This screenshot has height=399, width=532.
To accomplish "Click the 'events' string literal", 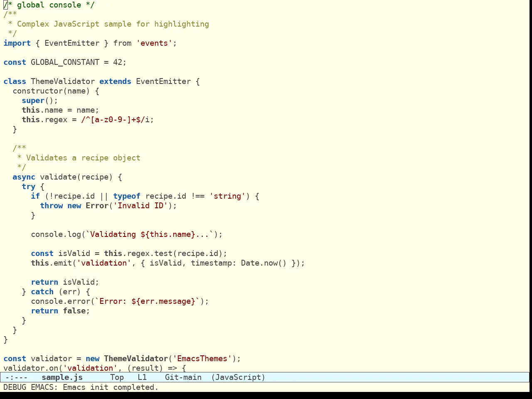I will coord(154,43).
